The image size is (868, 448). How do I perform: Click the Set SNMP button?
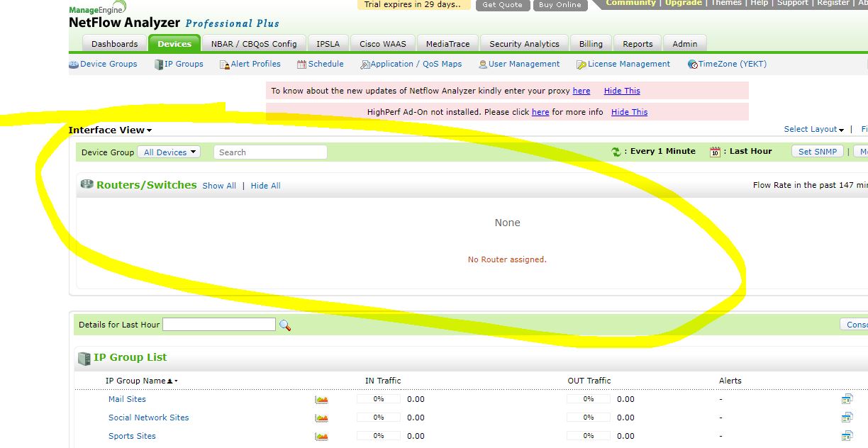[x=818, y=152]
